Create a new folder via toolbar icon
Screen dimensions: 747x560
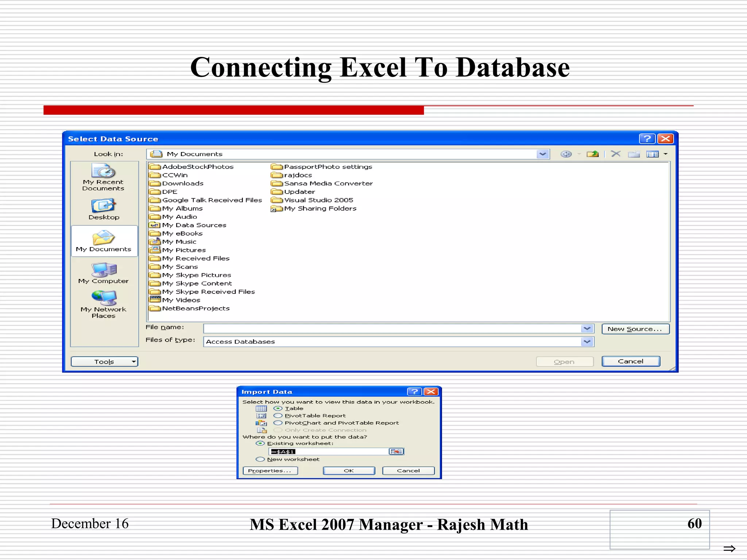pos(634,154)
